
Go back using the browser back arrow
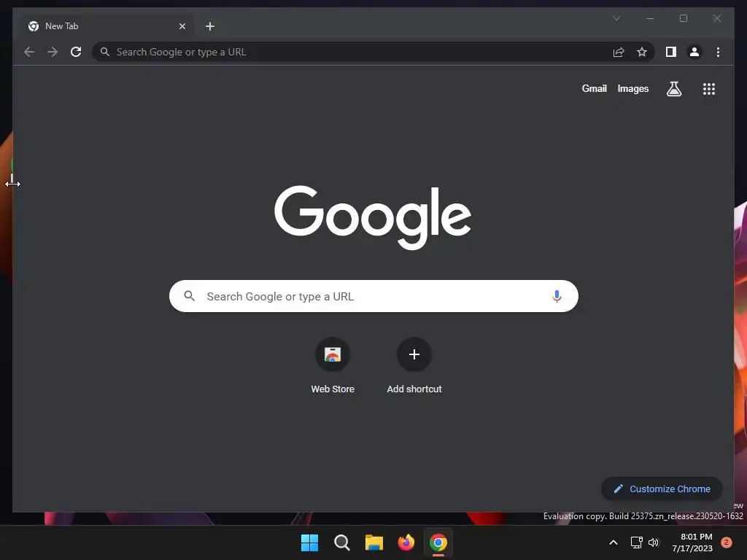pyautogui.click(x=29, y=52)
